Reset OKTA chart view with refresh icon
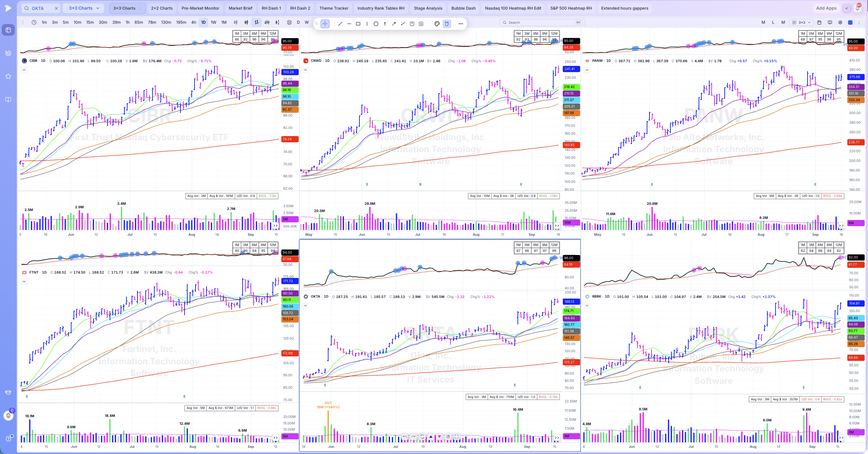The image size is (868, 454). (x=422, y=437)
